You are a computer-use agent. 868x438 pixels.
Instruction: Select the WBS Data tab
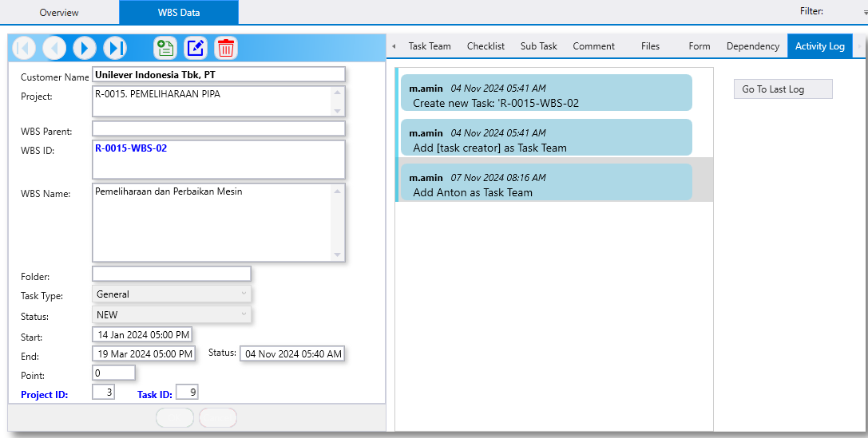pos(179,12)
